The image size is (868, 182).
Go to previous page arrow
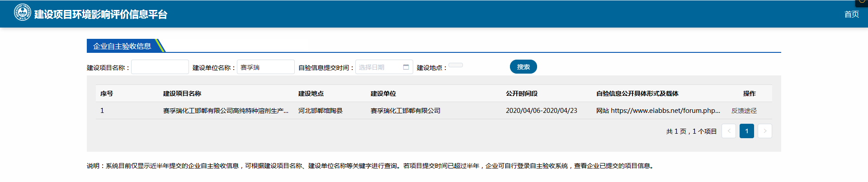pyautogui.click(x=729, y=131)
